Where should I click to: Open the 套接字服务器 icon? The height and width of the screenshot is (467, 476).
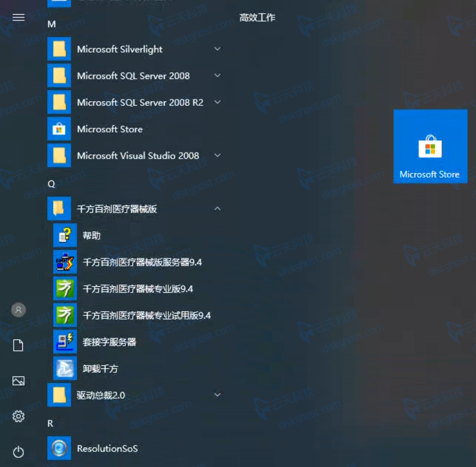65,341
